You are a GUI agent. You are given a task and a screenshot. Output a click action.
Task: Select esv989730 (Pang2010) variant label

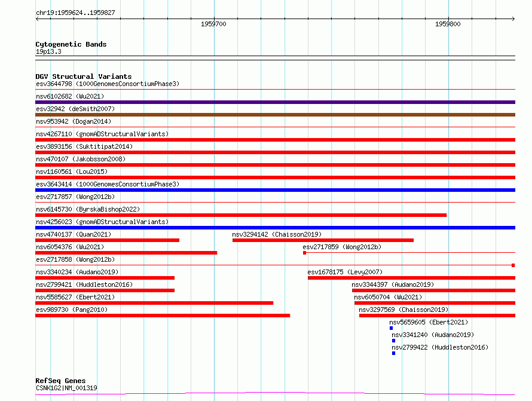72,310
